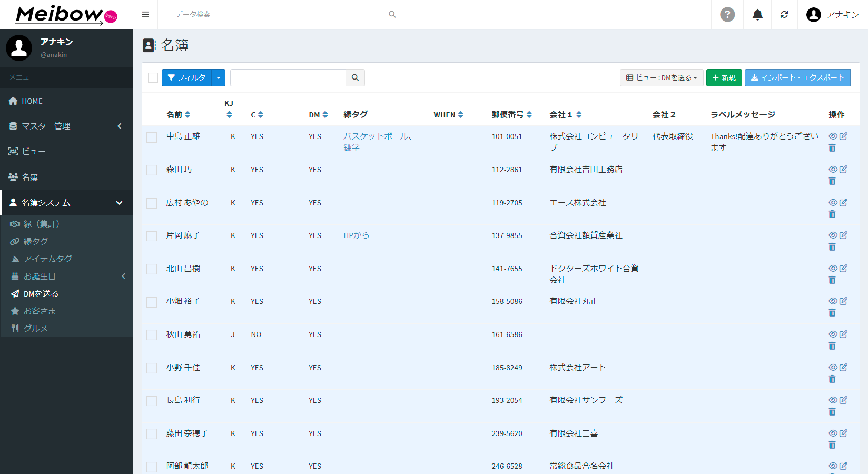
Task: Expand the お誕生日 submenu
Action: (66, 276)
